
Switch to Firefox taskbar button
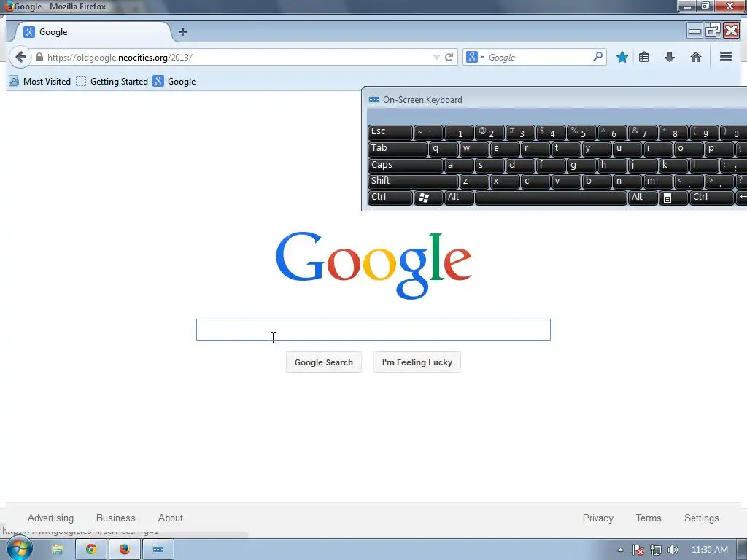[124, 550]
